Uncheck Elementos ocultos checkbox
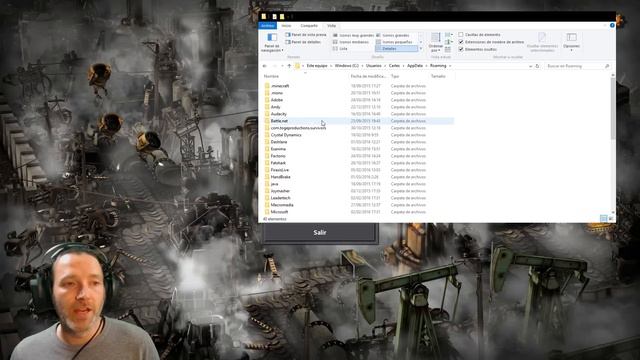The width and height of the screenshot is (640, 360). click(461, 49)
